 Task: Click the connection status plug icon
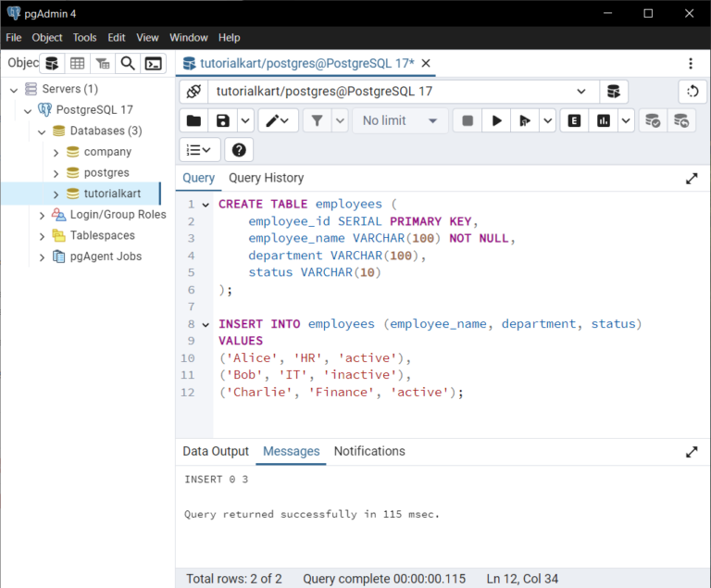(x=193, y=92)
